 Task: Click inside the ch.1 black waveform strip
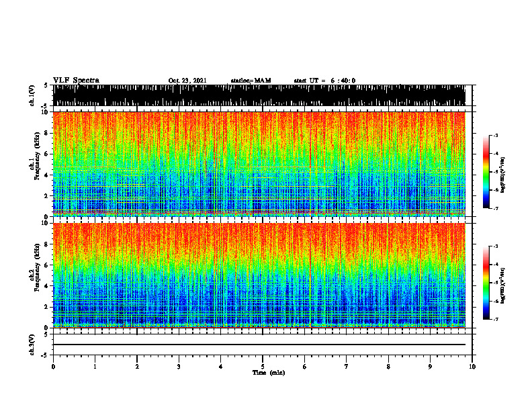coord(259,95)
